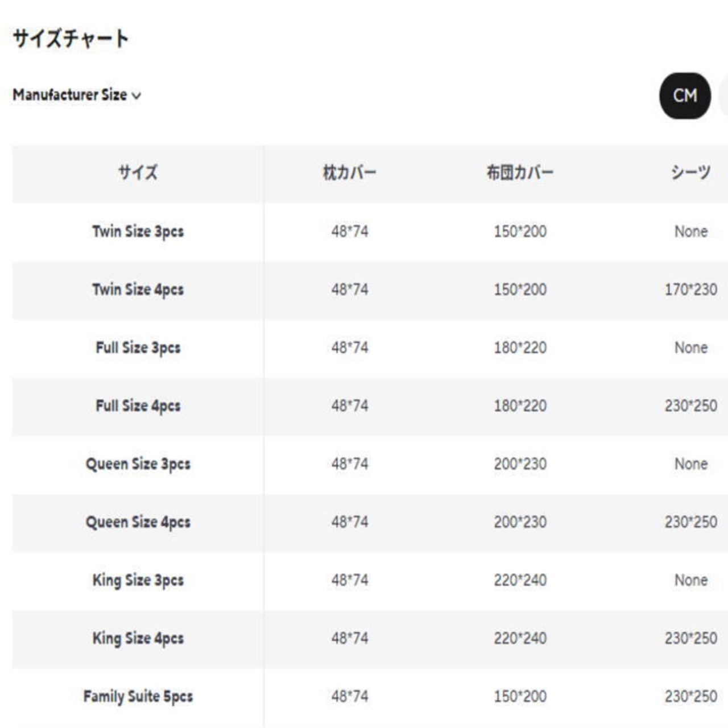The height and width of the screenshot is (728, 728).
Task: Click Full Size 3pcs duvet cover 180*220
Action: click(x=520, y=348)
